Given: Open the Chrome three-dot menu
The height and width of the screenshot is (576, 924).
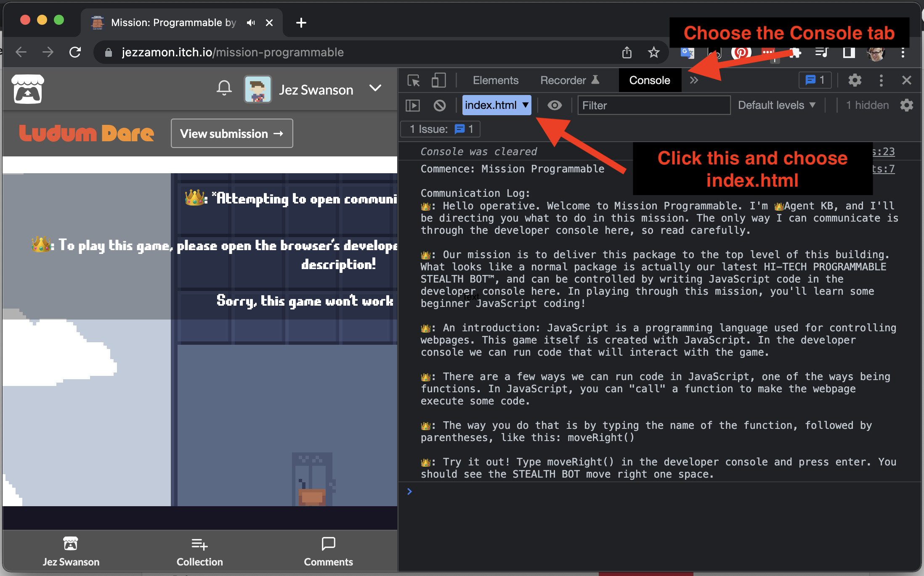Looking at the screenshot, I should point(903,52).
